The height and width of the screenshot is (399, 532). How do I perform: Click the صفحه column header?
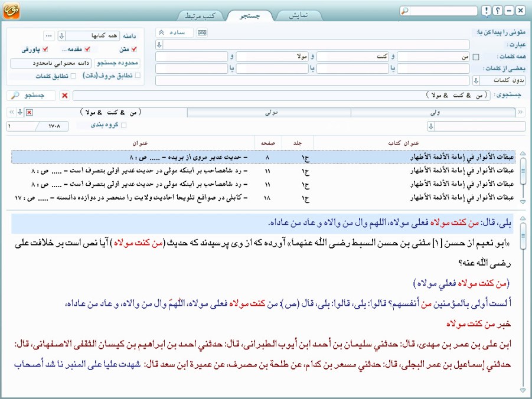[267, 143]
